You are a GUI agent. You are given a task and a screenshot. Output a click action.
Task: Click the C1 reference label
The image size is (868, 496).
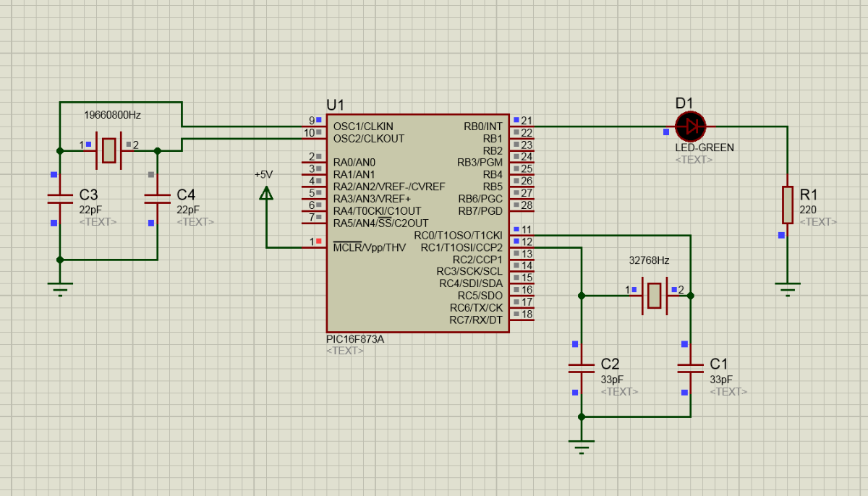719,364
